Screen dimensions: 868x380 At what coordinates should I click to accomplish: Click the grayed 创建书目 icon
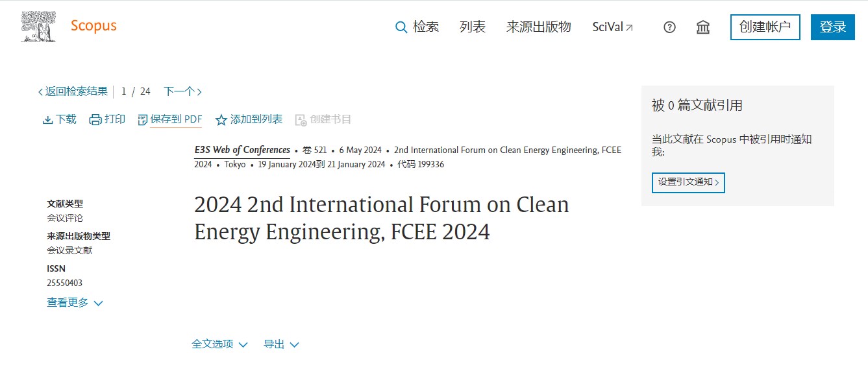click(301, 120)
